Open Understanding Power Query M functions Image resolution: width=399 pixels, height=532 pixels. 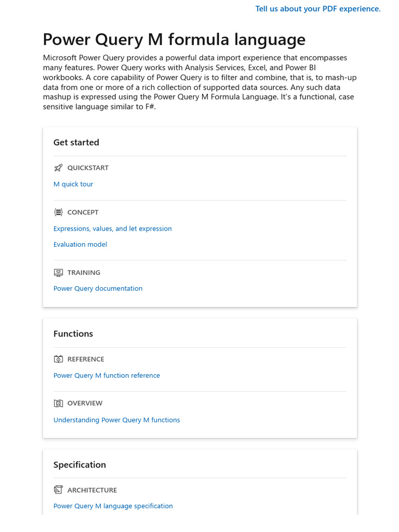(x=116, y=420)
